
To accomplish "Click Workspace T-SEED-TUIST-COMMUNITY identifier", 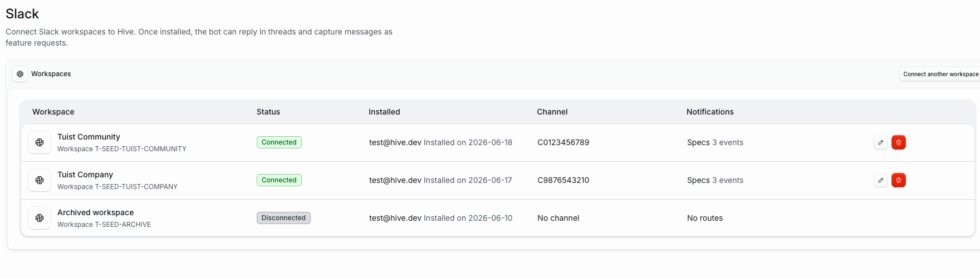I will [x=122, y=149].
